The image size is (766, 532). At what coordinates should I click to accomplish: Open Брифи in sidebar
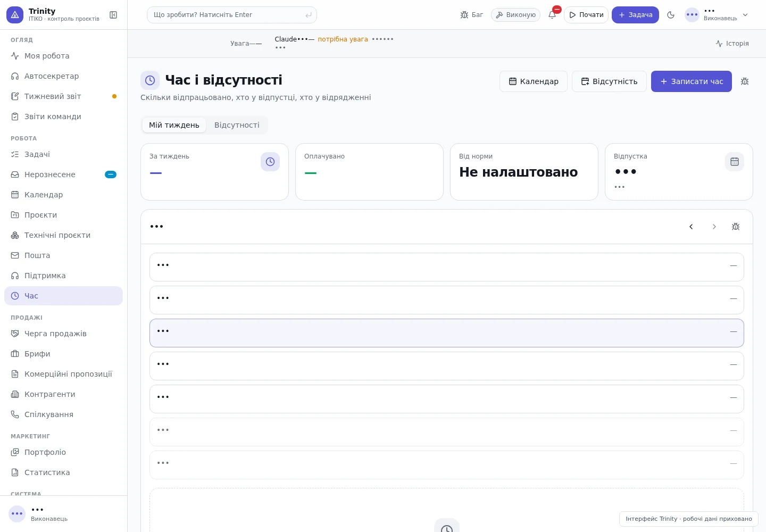(x=63, y=354)
